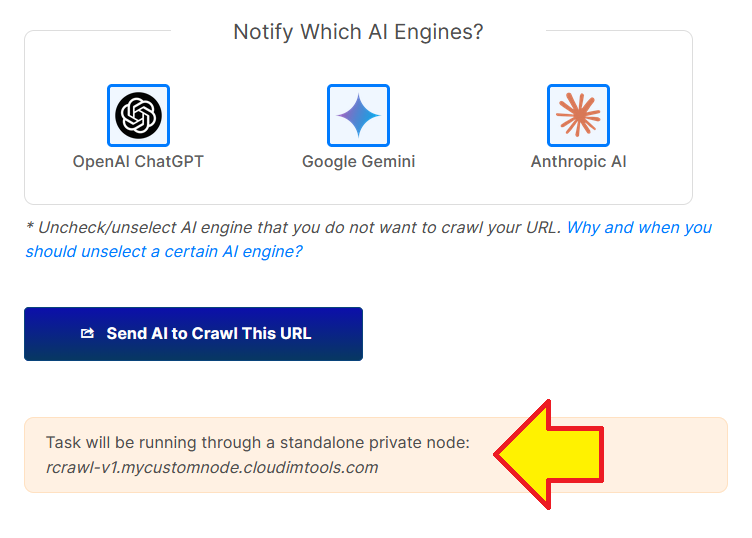
Task: Open the "Why and when you" link
Action: pyautogui.click(x=639, y=227)
